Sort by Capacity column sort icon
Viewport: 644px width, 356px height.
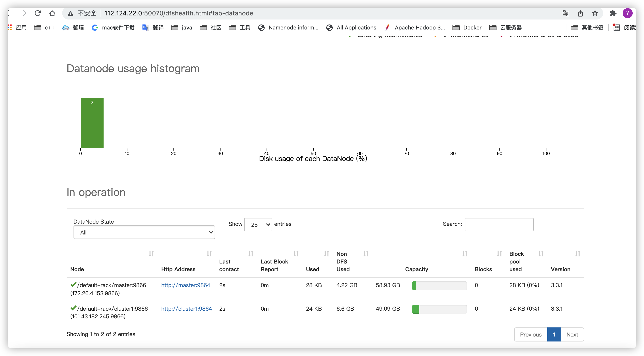(465, 254)
